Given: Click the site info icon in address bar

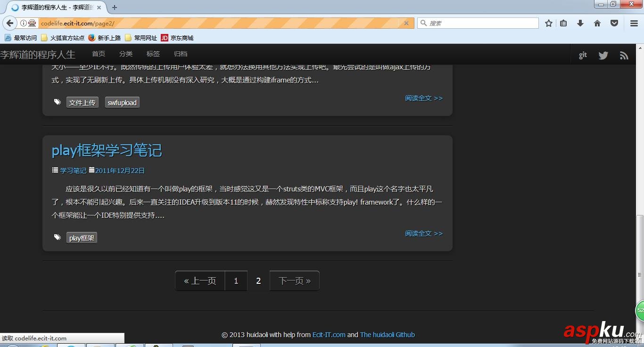Looking at the screenshot, I should click(x=23, y=23).
